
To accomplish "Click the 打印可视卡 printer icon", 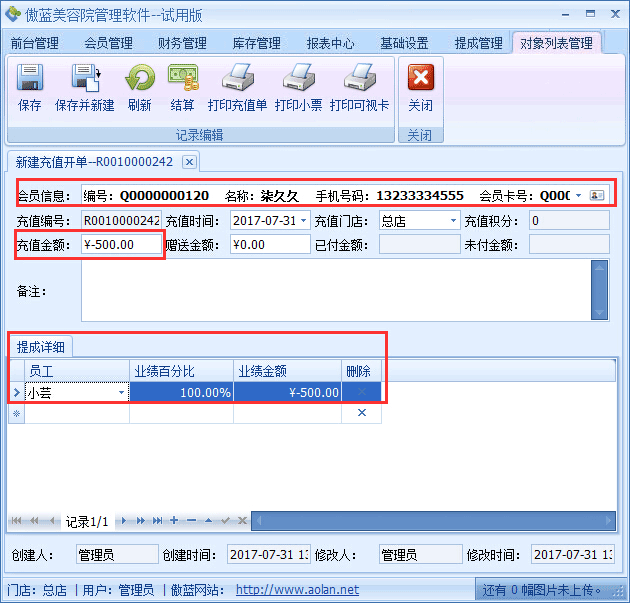I will tap(360, 77).
